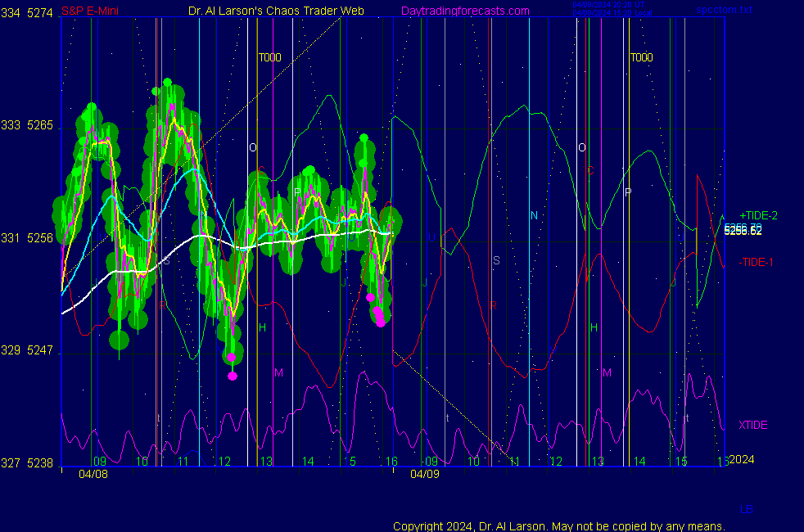Click the green 'H' marker on the 04/08 session

262,327
